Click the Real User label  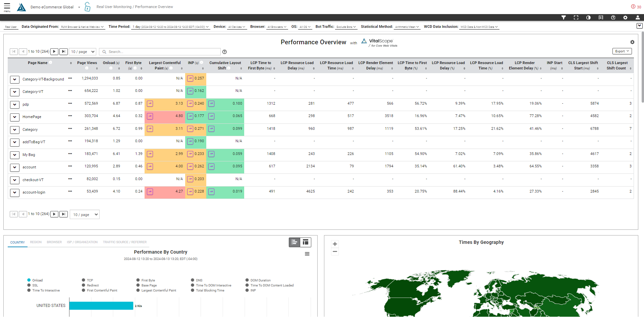tap(11, 27)
